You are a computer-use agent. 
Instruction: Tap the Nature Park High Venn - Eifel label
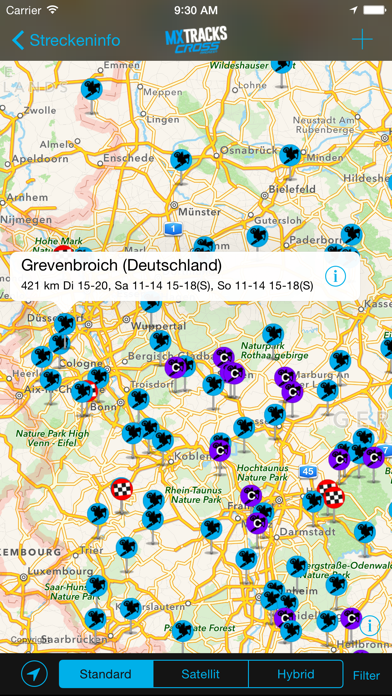tap(52, 438)
